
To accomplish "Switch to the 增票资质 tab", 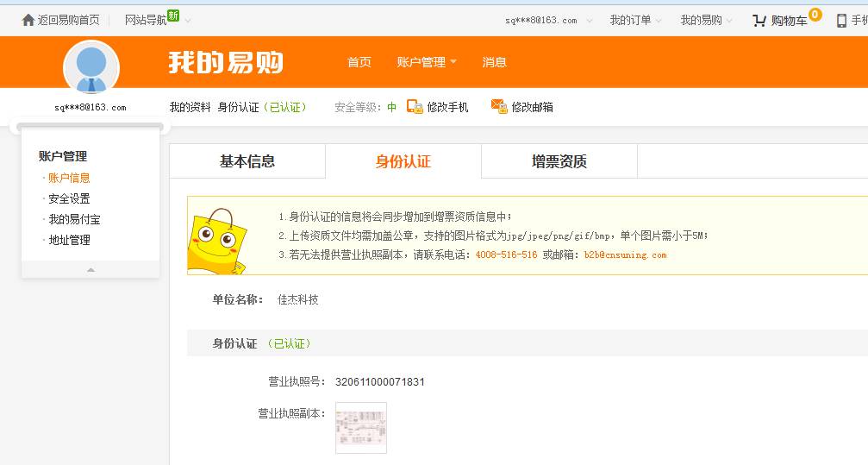I will (559, 161).
